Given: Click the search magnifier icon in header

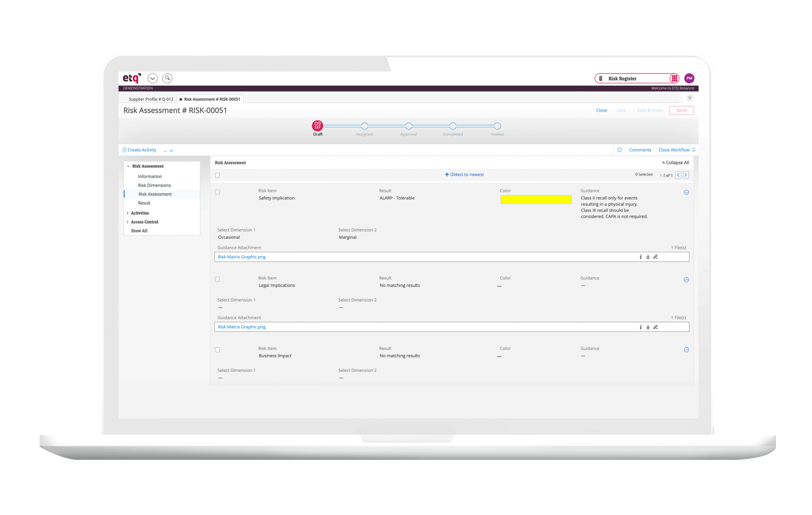Looking at the screenshot, I should point(168,79).
